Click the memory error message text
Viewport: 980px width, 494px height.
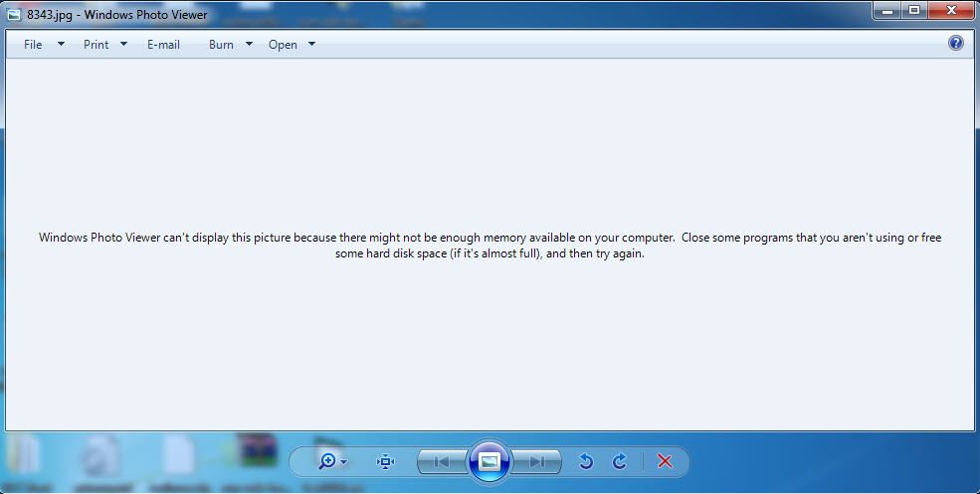[x=490, y=246]
